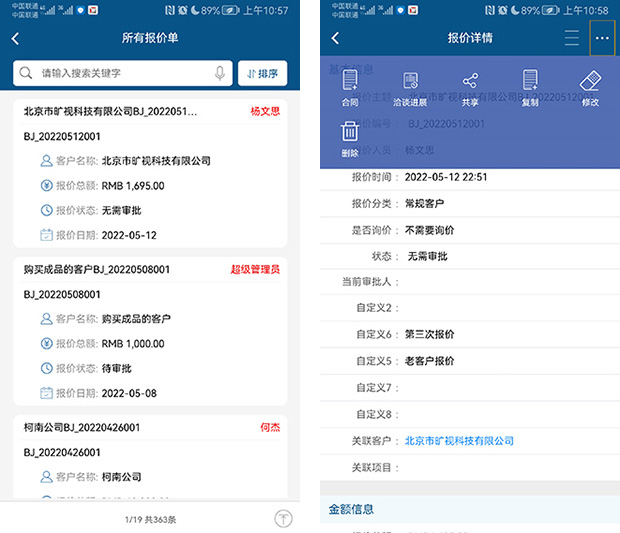Tap the clock icon beside 无需审批 in first card
Image resolution: width=620 pixels, height=533 pixels.
coord(47,210)
